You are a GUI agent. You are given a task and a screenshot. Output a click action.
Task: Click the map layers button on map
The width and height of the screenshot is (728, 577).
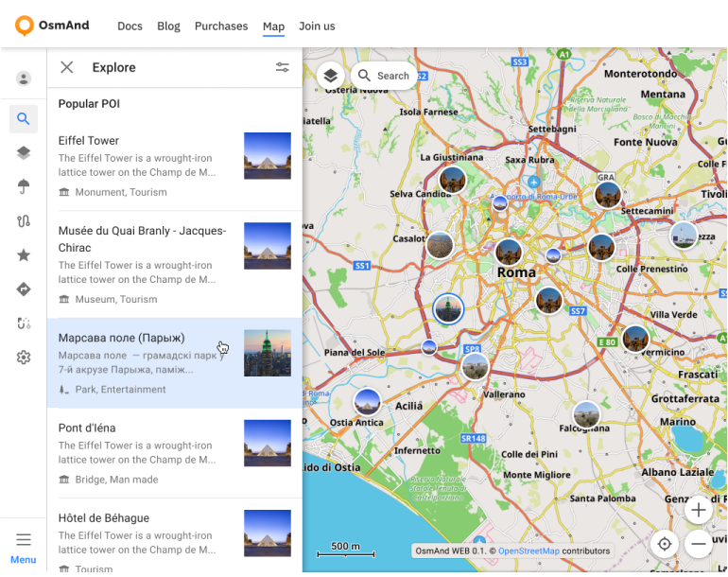(330, 76)
